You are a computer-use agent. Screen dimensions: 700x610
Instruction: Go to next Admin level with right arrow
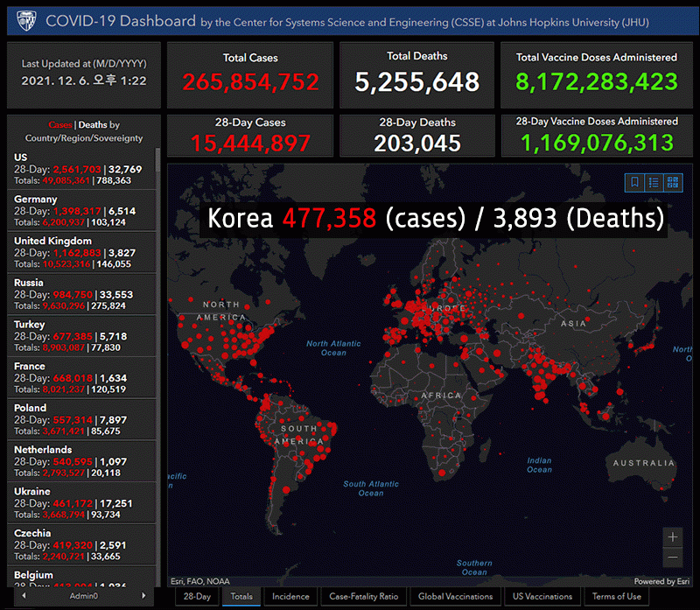tap(143, 596)
